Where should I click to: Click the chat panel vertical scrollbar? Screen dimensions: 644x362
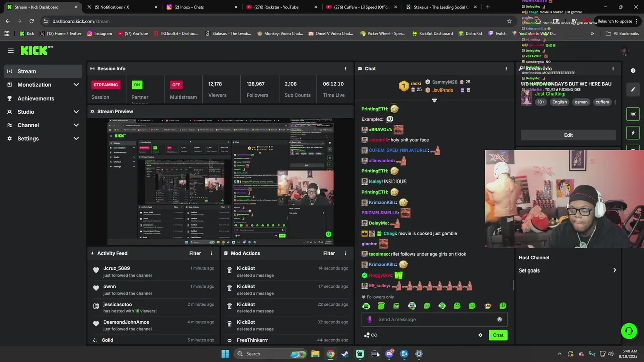513,285
